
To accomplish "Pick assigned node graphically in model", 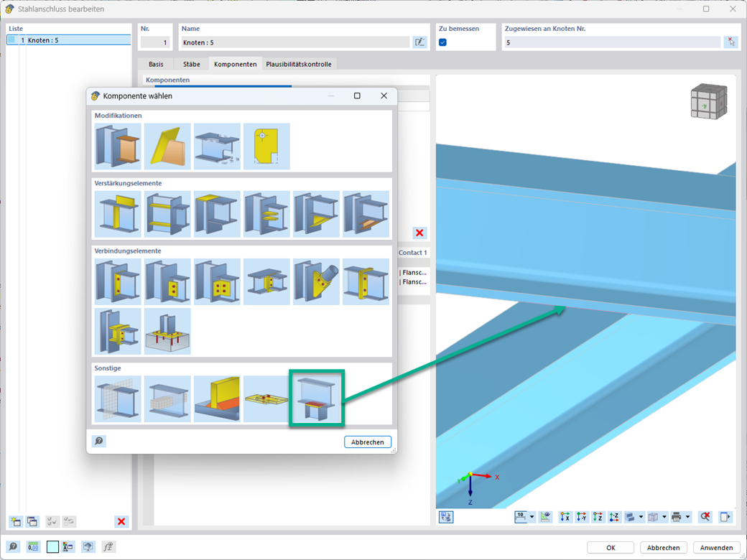I will pyautogui.click(x=730, y=42).
